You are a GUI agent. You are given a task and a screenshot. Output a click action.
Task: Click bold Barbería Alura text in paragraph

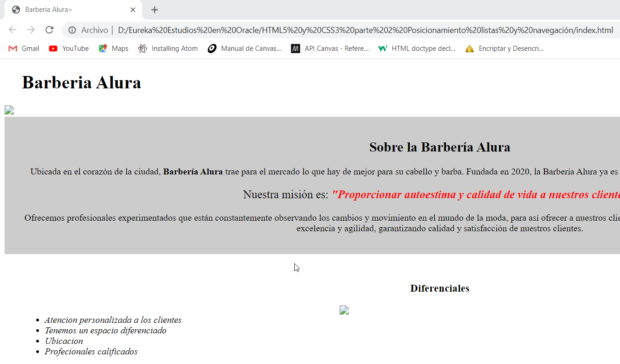click(193, 172)
